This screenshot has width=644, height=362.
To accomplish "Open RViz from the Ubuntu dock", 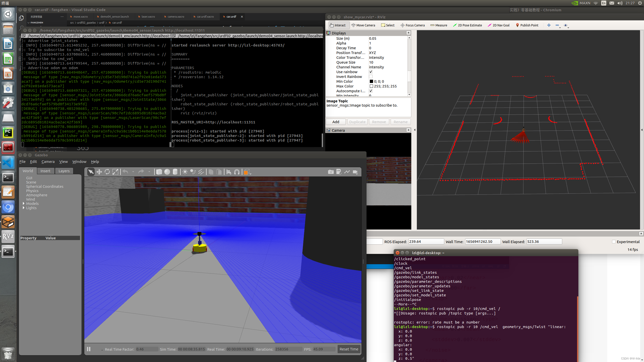I will click(x=8, y=236).
